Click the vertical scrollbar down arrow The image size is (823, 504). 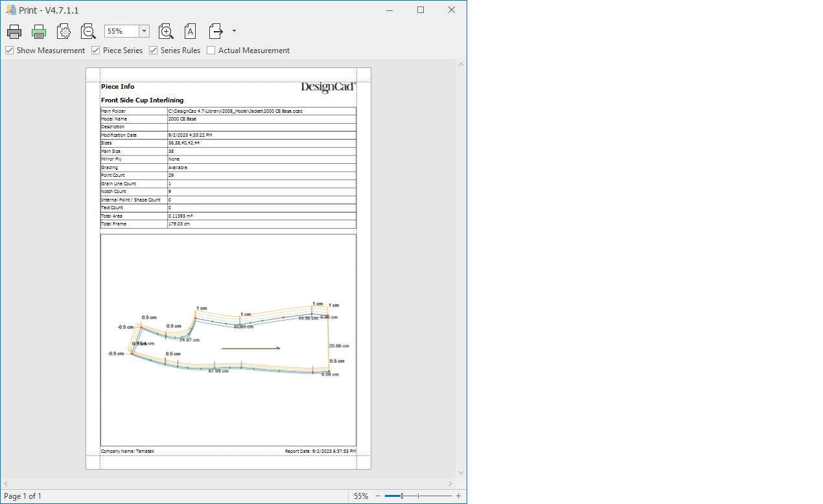(x=461, y=473)
